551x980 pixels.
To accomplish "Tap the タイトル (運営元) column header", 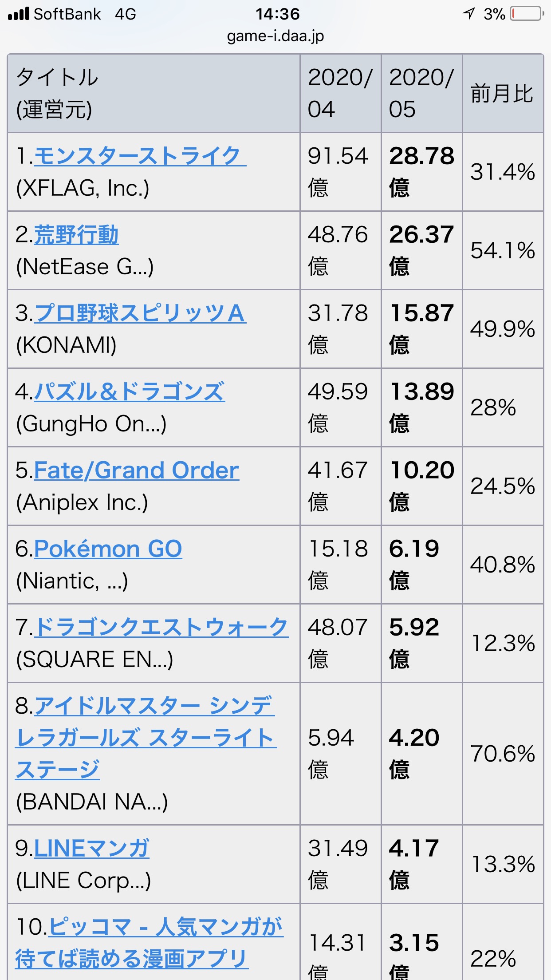I will point(153,94).
